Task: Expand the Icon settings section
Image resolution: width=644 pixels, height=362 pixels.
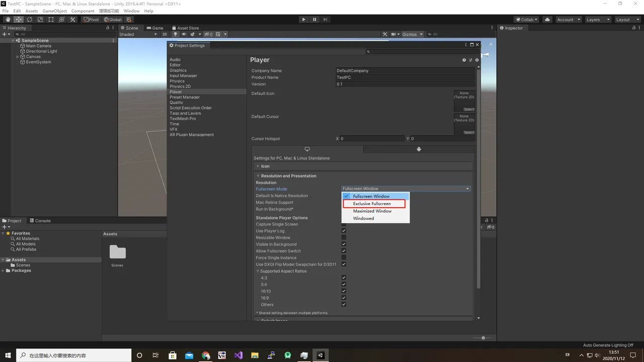Action: coord(265,166)
